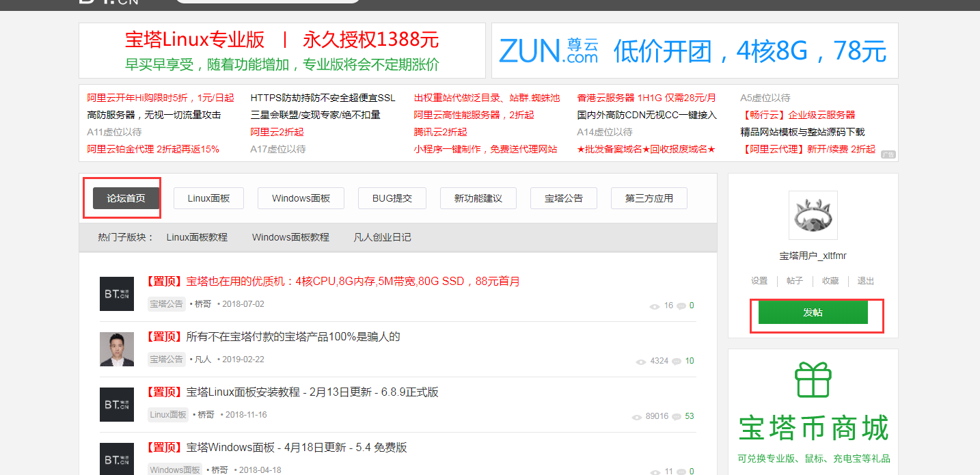
Task: Open the 论坛首页 tab
Action: point(126,198)
